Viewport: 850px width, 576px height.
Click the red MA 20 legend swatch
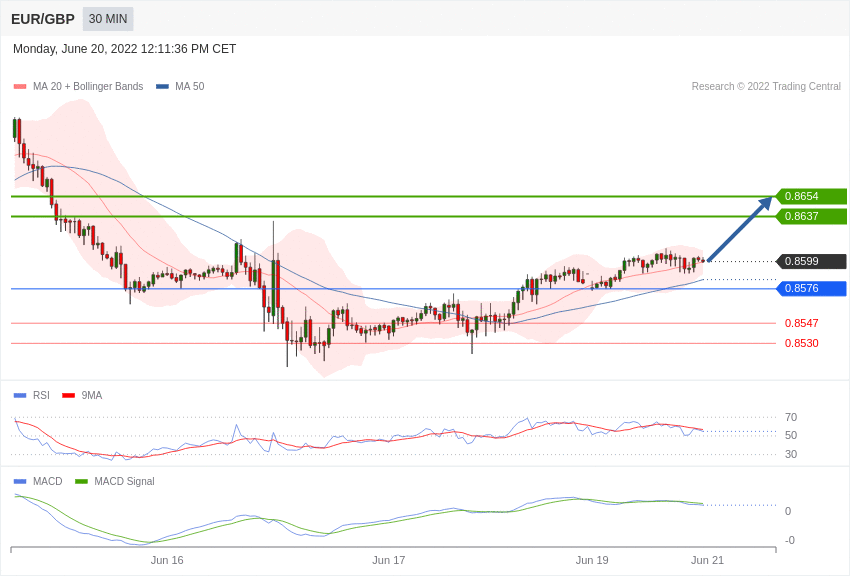20,87
